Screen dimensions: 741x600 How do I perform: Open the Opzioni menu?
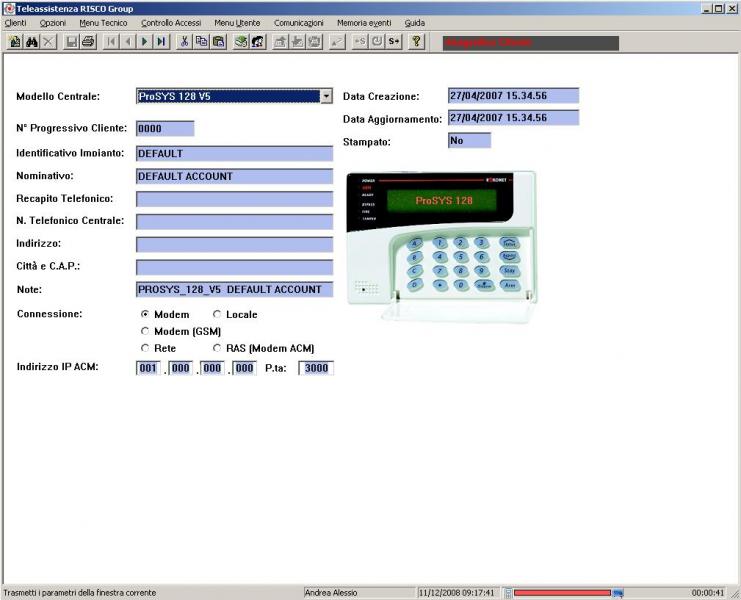(x=52, y=23)
